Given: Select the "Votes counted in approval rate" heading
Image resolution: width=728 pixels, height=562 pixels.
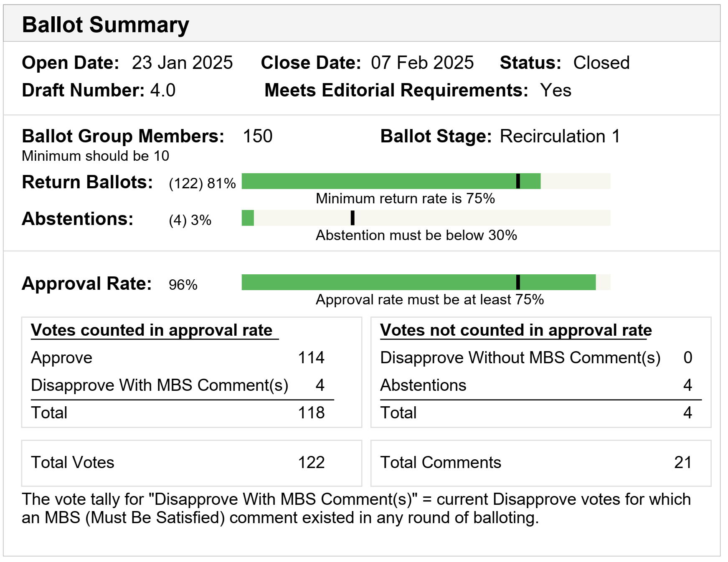Looking at the screenshot, I should coord(152,330).
